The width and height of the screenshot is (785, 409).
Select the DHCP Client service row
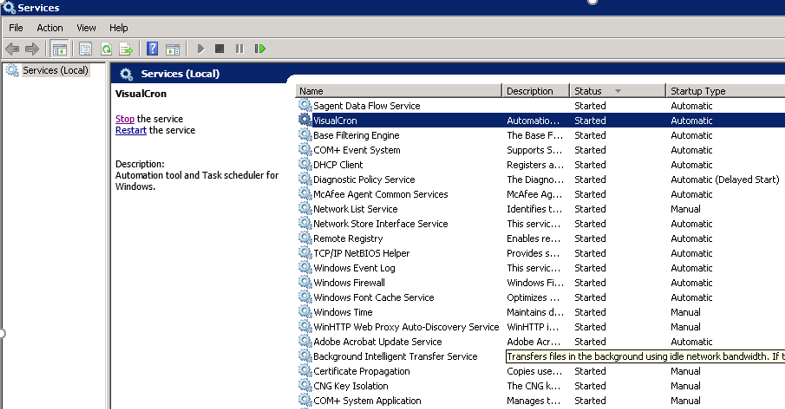[x=338, y=165]
